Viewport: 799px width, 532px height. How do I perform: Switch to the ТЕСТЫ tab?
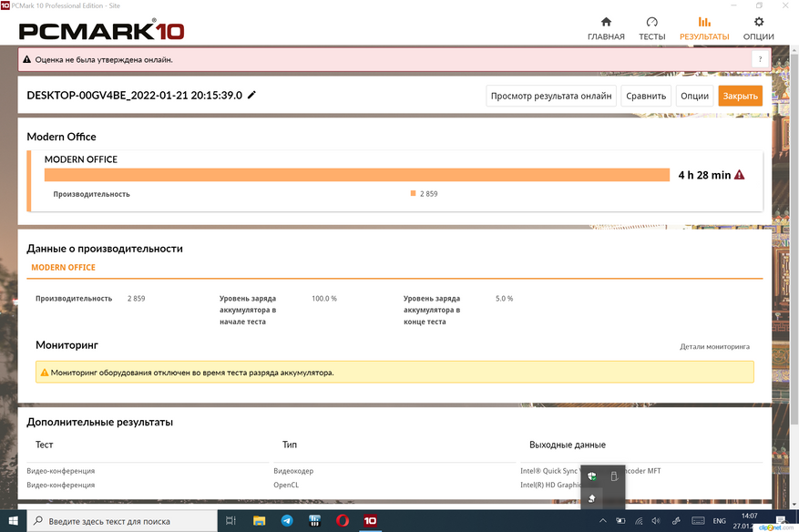(651, 28)
